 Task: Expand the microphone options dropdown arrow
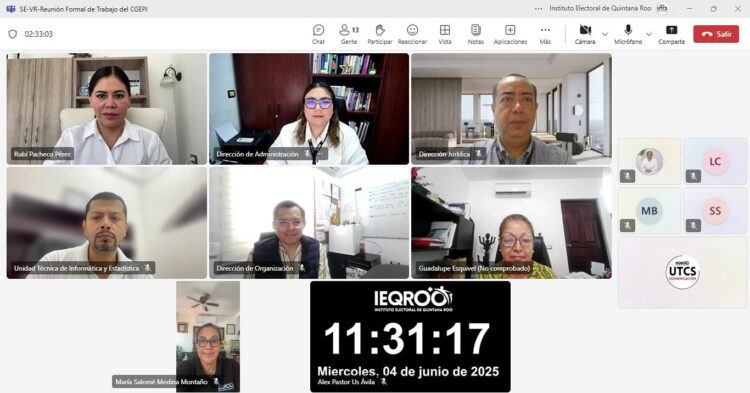coord(649,34)
